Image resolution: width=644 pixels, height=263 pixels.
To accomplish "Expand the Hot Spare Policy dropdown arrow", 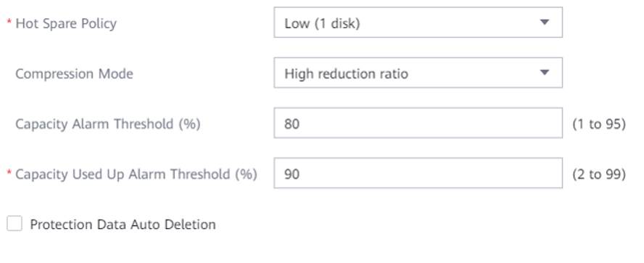I will 544,23.
